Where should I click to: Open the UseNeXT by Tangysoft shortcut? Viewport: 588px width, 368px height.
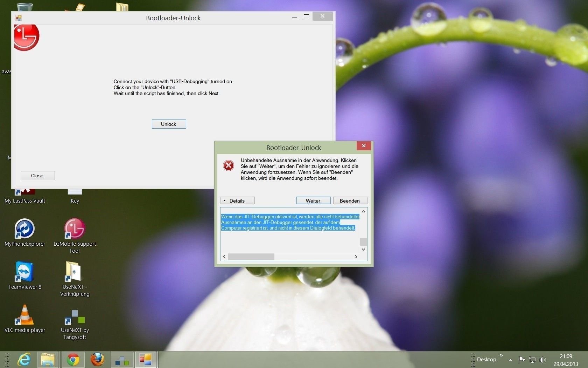pos(75,324)
